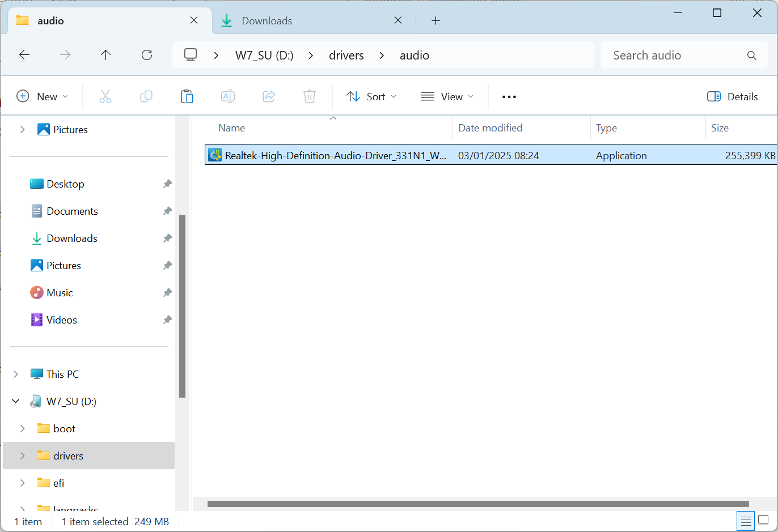
Task: Pin toggle next to Downloads
Action: [x=167, y=239]
